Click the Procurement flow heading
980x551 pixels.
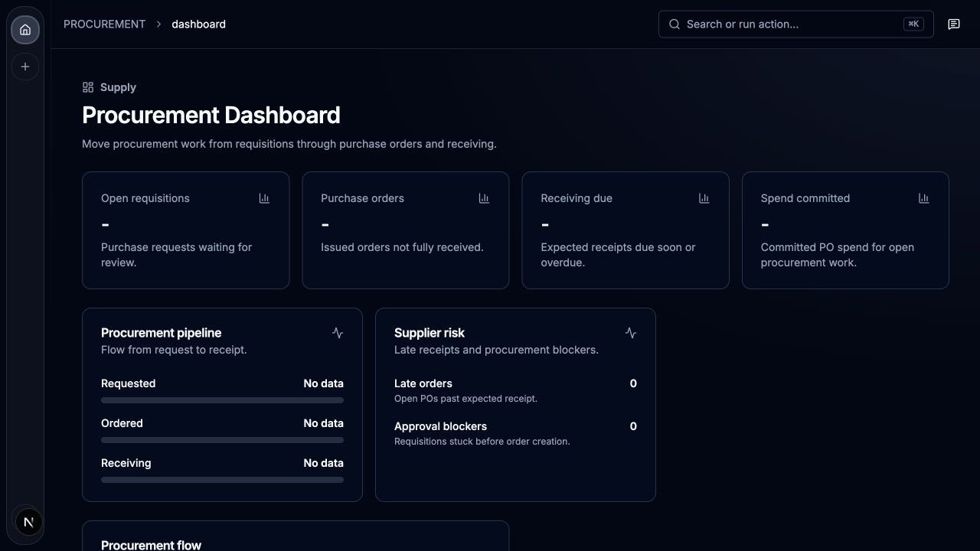coord(151,545)
